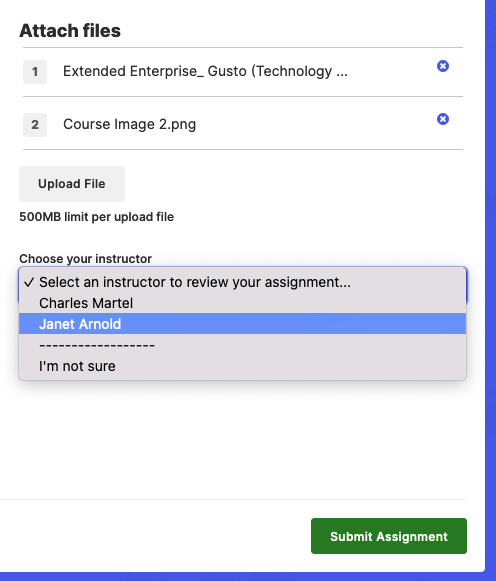Image resolution: width=496 pixels, height=581 pixels.
Task: Click the Attach files section heading
Action: coord(70,30)
